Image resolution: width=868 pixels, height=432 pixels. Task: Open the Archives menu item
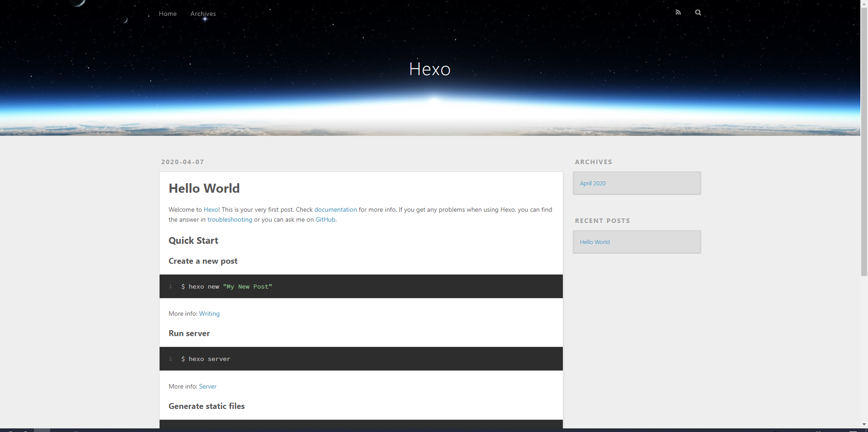(203, 14)
